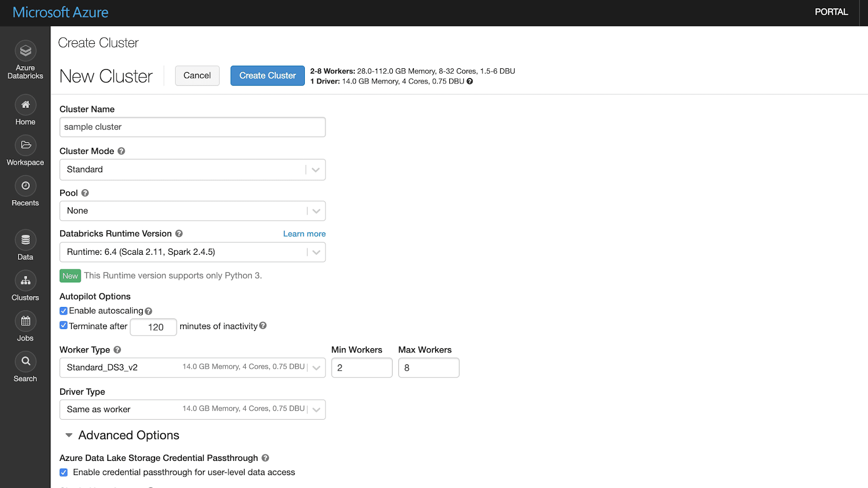Open the Databricks Runtime Version dropdown
The height and width of the screenshot is (488, 868).
pos(192,252)
